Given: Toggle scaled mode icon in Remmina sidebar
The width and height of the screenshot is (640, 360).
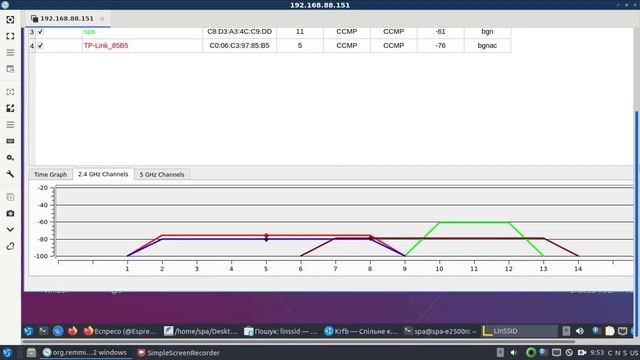Looking at the screenshot, I should [x=10, y=108].
